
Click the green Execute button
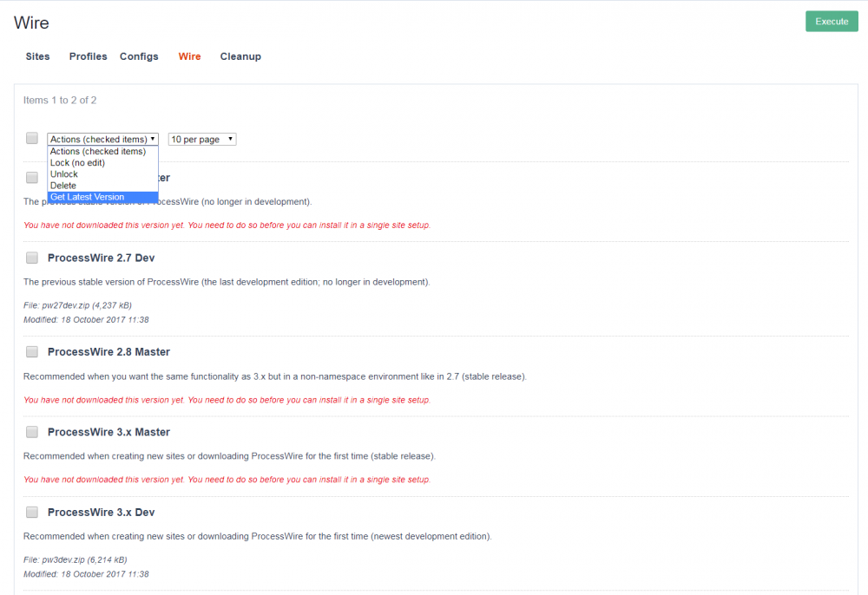pos(832,21)
